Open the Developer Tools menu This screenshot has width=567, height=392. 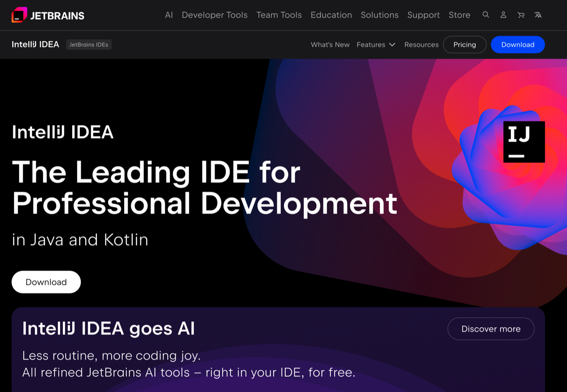[x=215, y=15]
